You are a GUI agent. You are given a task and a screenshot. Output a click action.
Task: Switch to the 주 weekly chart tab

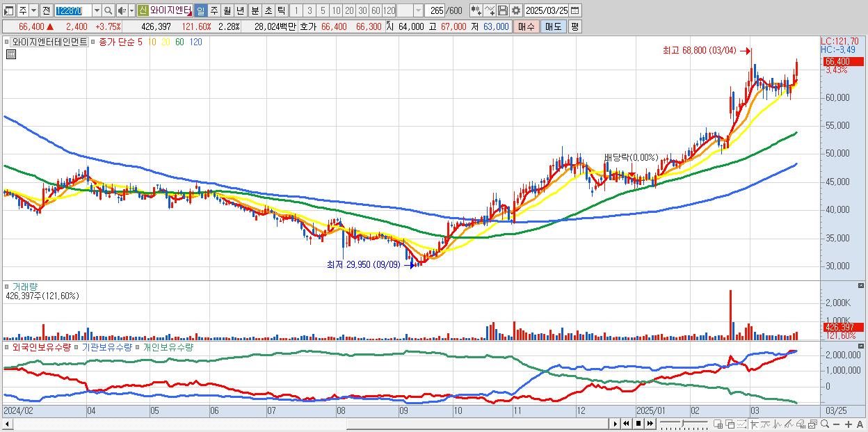214,10
